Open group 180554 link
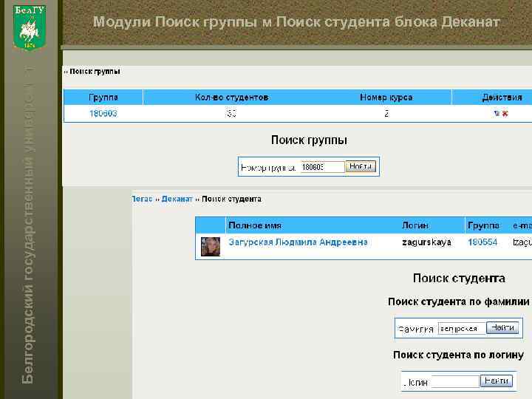 point(482,242)
